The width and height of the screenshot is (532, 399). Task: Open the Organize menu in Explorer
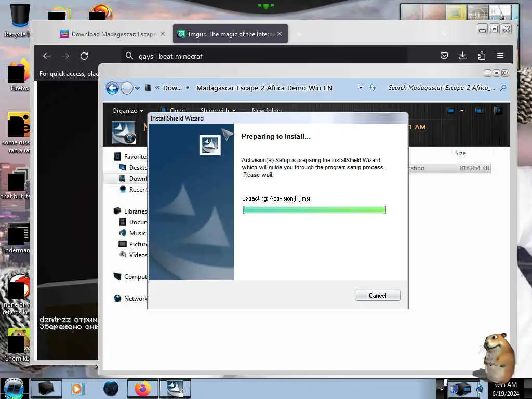click(128, 111)
